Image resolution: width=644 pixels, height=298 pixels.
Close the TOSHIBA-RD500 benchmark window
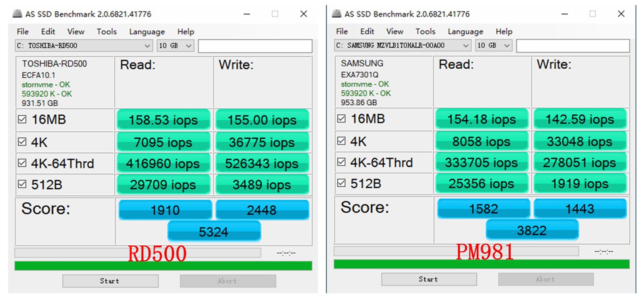click(x=303, y=14)
